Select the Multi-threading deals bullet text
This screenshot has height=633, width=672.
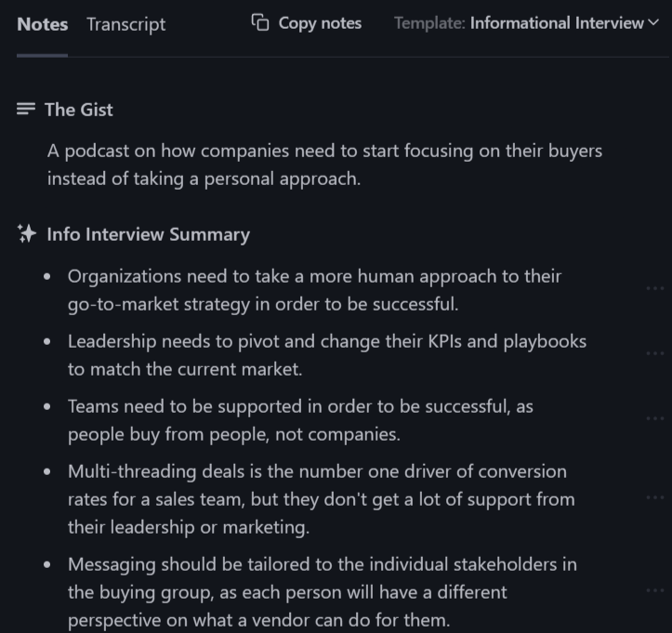322,499
